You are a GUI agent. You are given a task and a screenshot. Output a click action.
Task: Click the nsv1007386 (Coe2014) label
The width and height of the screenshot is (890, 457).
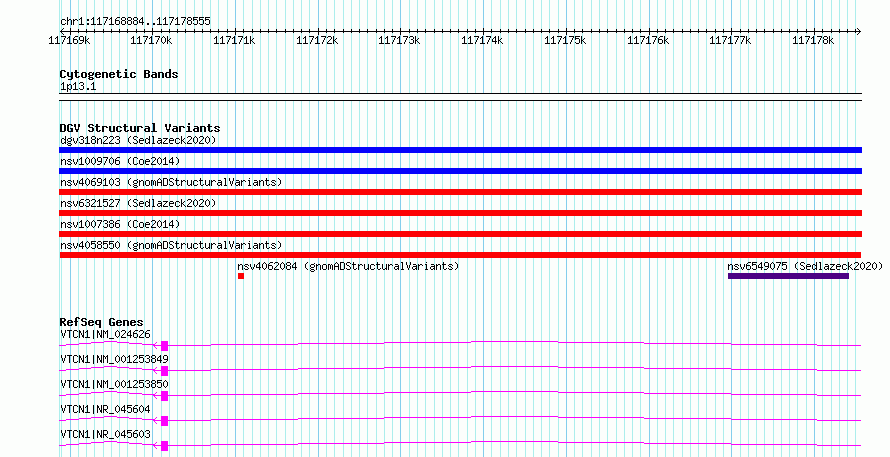[120, 224]
